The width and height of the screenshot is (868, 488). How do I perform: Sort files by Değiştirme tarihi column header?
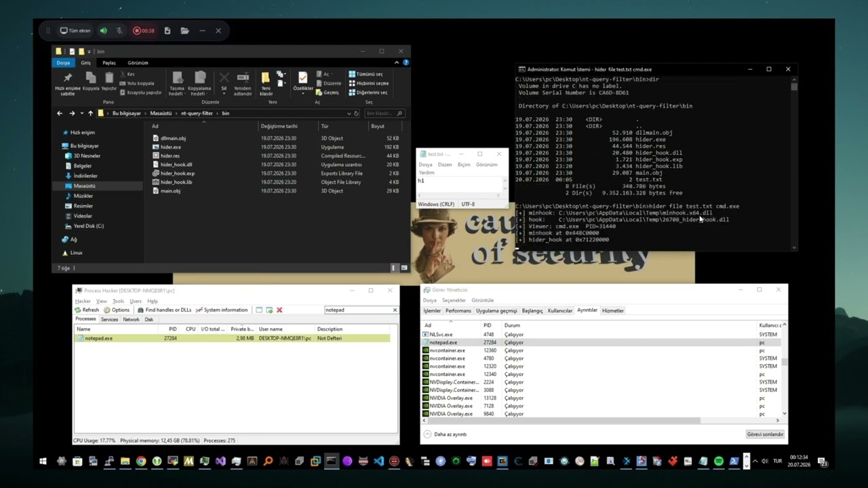tap(279, 126)
